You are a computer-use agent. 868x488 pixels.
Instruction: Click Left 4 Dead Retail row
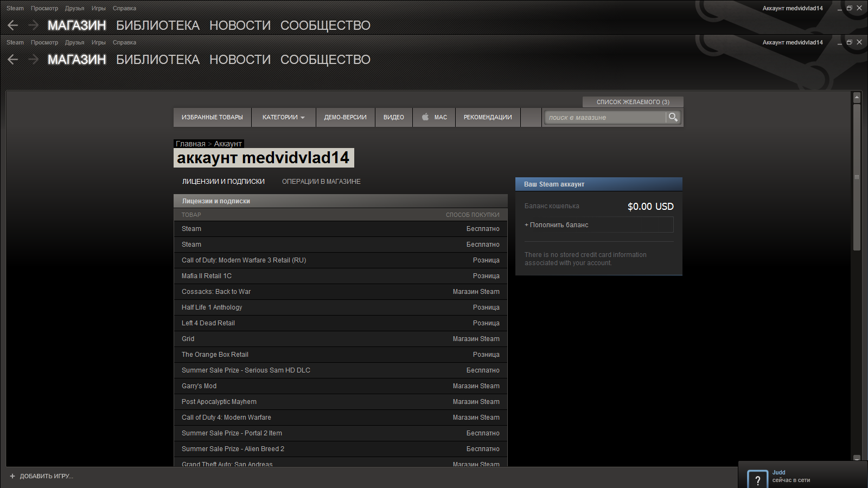tap(341, 323)
